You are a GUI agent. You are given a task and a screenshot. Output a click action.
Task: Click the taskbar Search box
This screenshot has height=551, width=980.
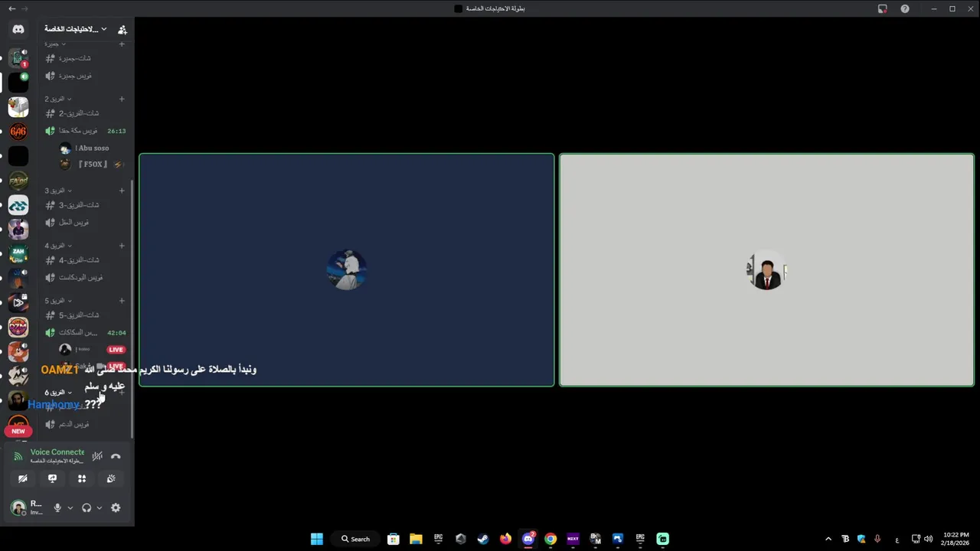click(x=355, y=539)
